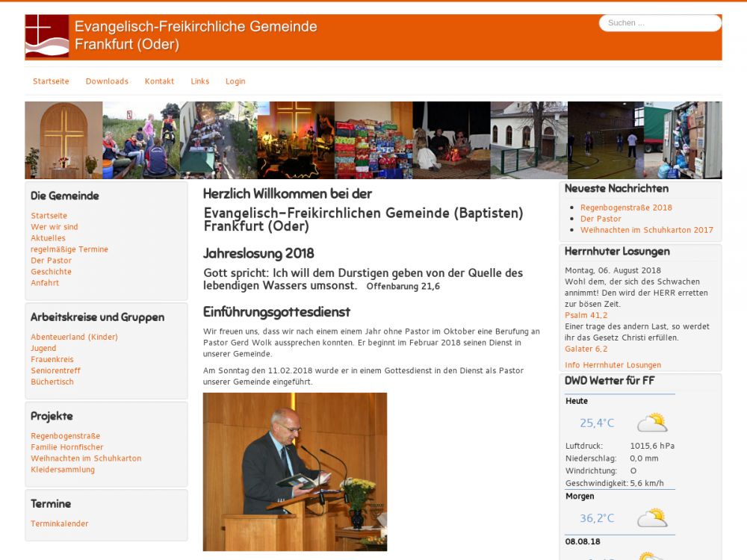Open 'Wer wir sind' sidebar link
The height and width of the screenshot is (560, 747).
[x=55, y=227]
